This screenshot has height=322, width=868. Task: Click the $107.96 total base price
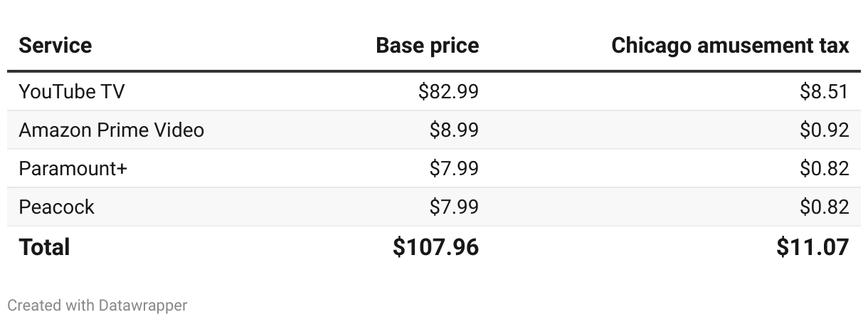(x=435, y=247)
